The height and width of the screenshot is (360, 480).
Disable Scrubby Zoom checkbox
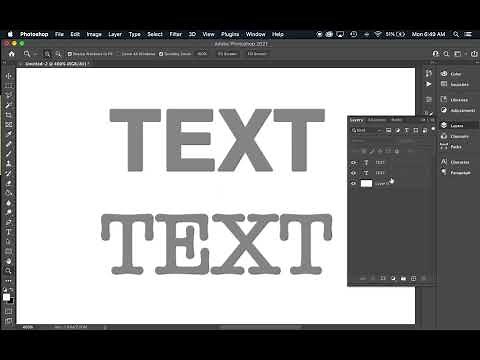point(161,54)
